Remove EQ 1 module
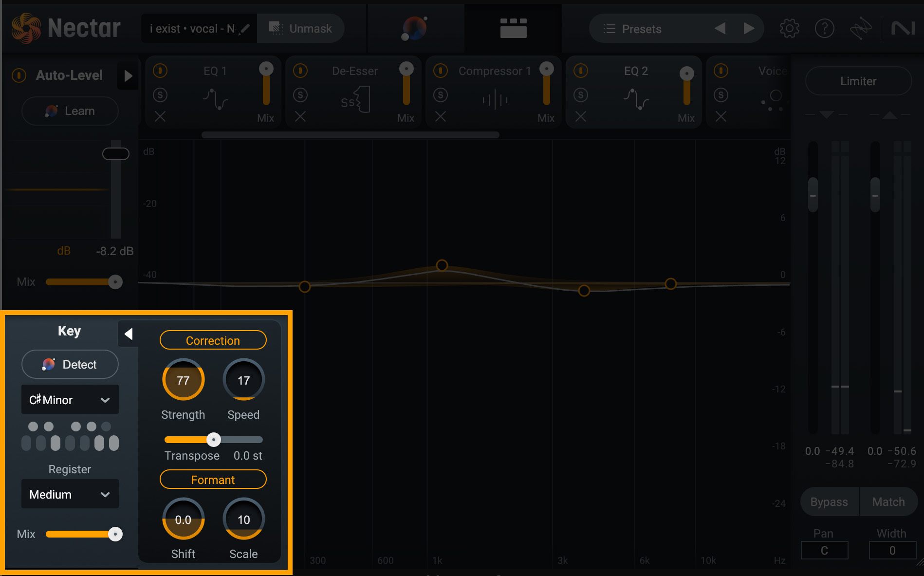 click(160, 117)
